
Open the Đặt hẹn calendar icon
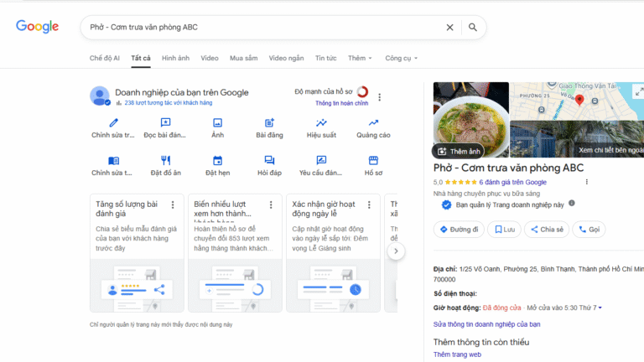click(x=217, y=161)
